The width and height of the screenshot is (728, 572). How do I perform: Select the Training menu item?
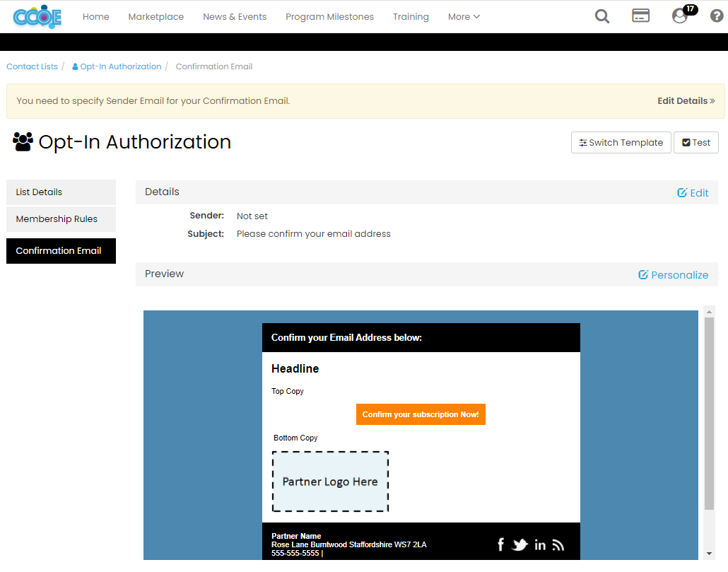(411, 16)
